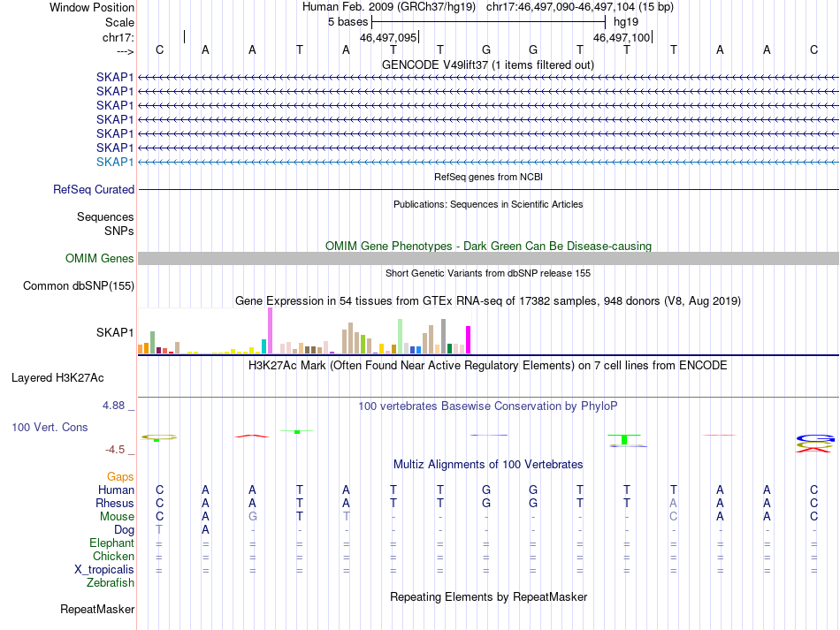Select the light-blue SKAP1 transcript label
The height and width of the screenshot is (630, 840).
pos(115,162)
